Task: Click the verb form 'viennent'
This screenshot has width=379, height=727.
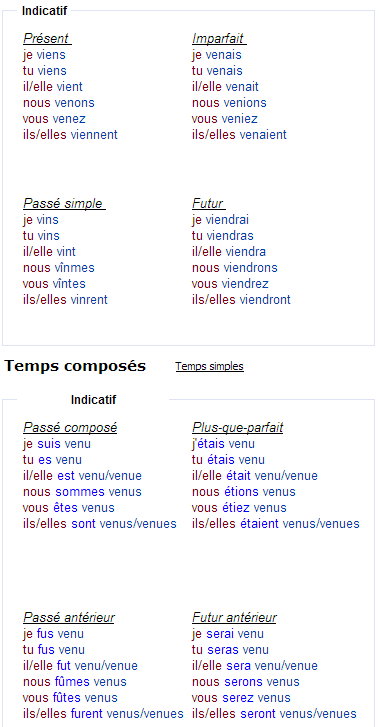Action: pos(94,135)
